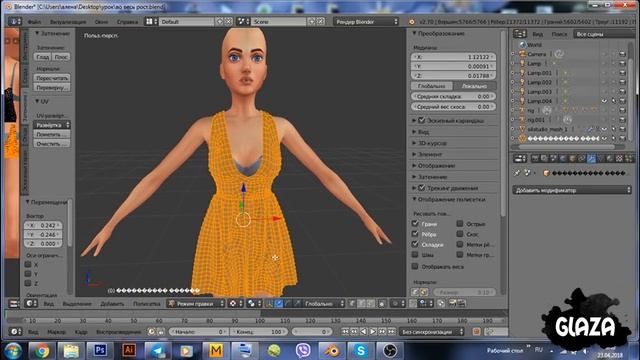Screen dimensions: 640x360
Task: Open Skype from the taskbar
Action: [361, 351]
